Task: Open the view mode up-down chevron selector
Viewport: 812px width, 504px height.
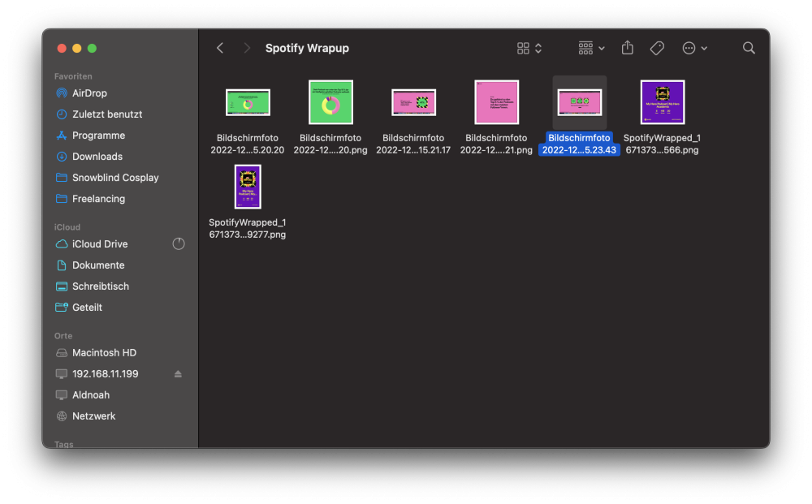Action: tap(538, 48)
